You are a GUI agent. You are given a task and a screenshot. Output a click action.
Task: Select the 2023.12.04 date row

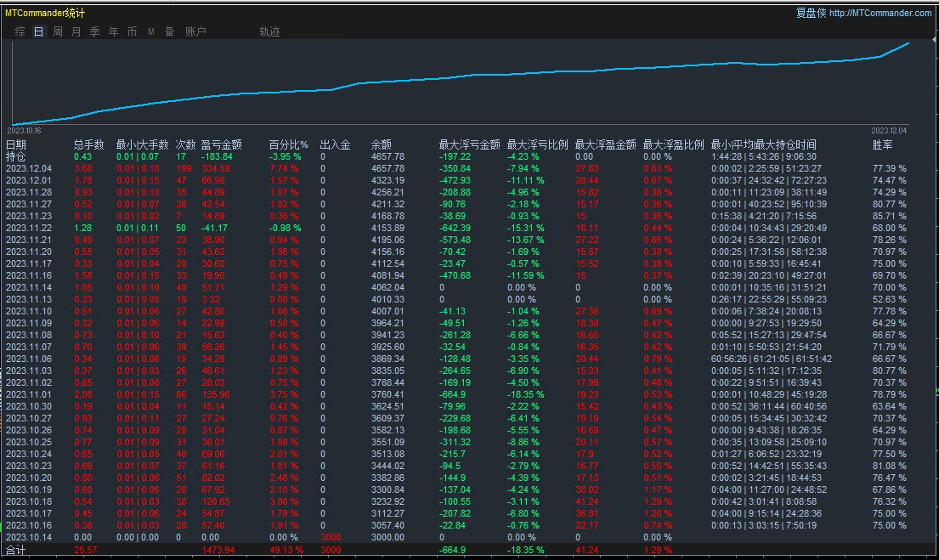tap(29, 168)
